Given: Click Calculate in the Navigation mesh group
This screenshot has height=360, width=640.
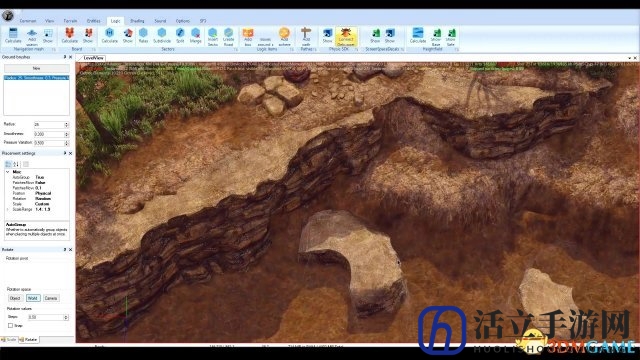Looking at the screenshot, I should pyautogui.click(x=13, y=36).
